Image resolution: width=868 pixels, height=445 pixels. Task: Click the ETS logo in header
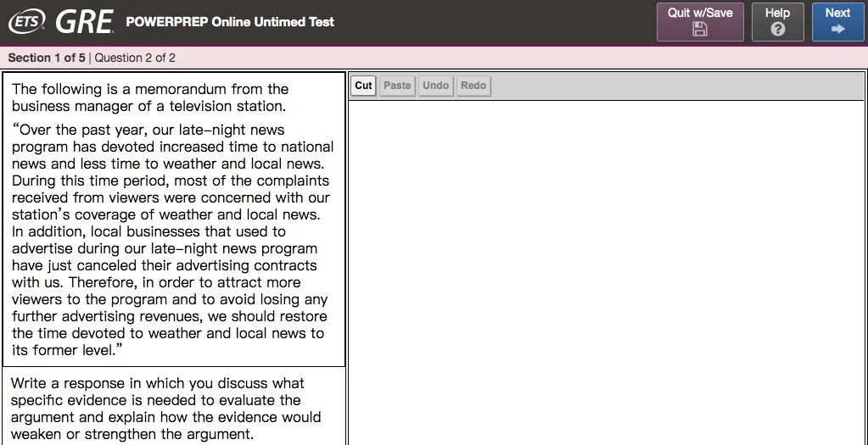[x=26, y=21]
